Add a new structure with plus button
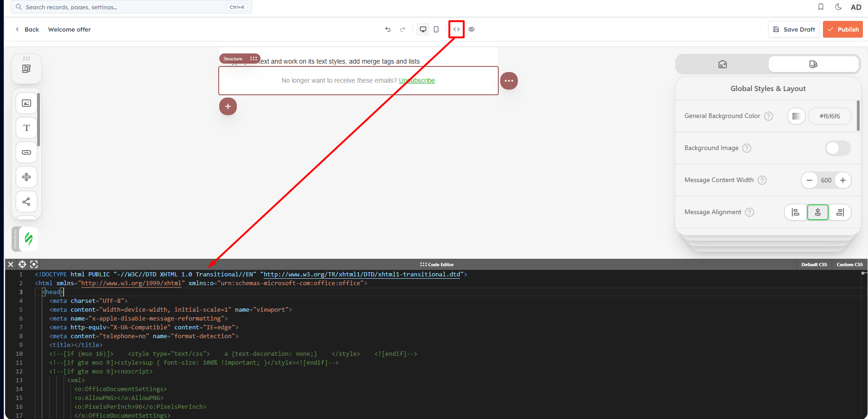Viewport: 868px width, 419px height. (x=228, y=106)
